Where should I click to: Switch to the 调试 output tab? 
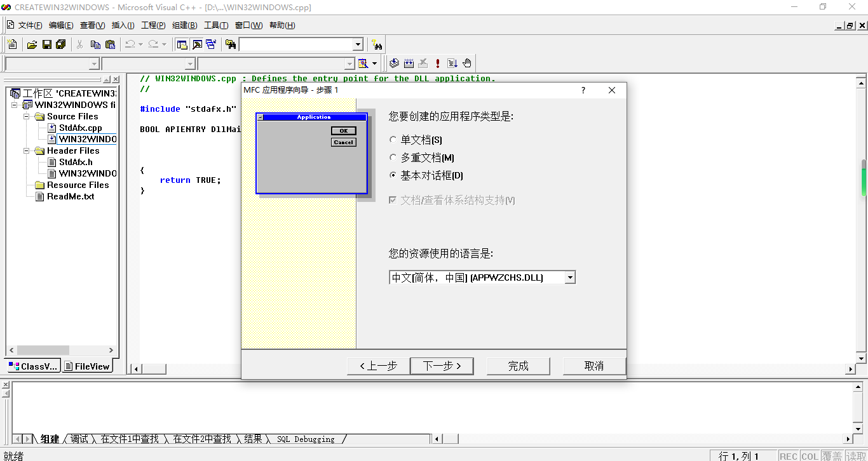(x=79, y=439)
